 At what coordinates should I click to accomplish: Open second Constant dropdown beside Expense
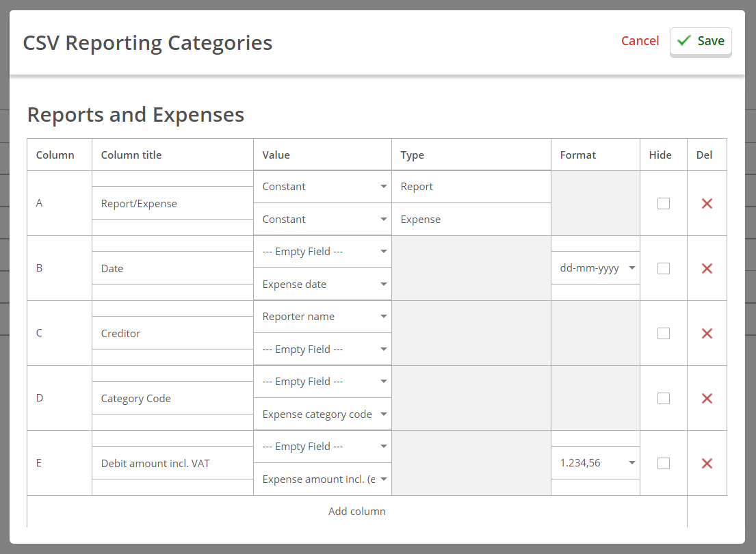(x=322, y=220)
